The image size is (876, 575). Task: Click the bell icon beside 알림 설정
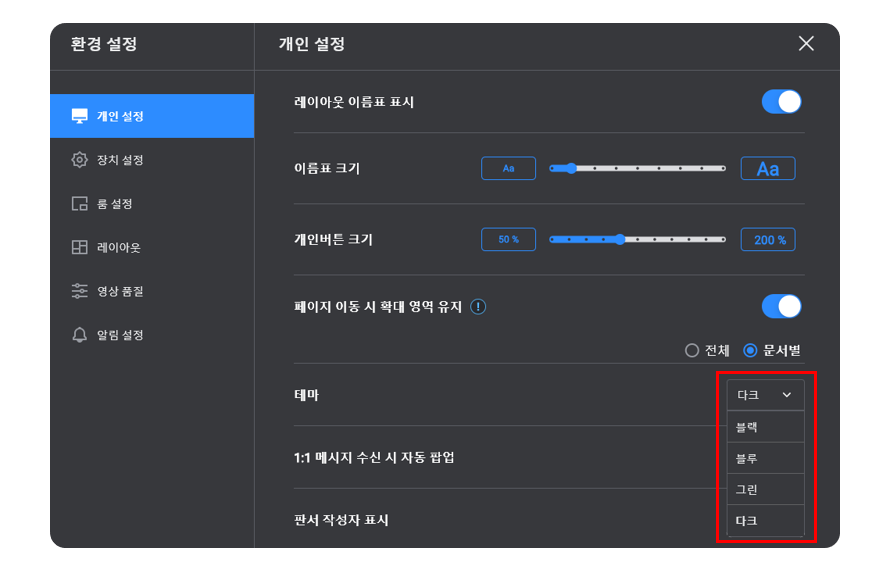pos(79,335)
